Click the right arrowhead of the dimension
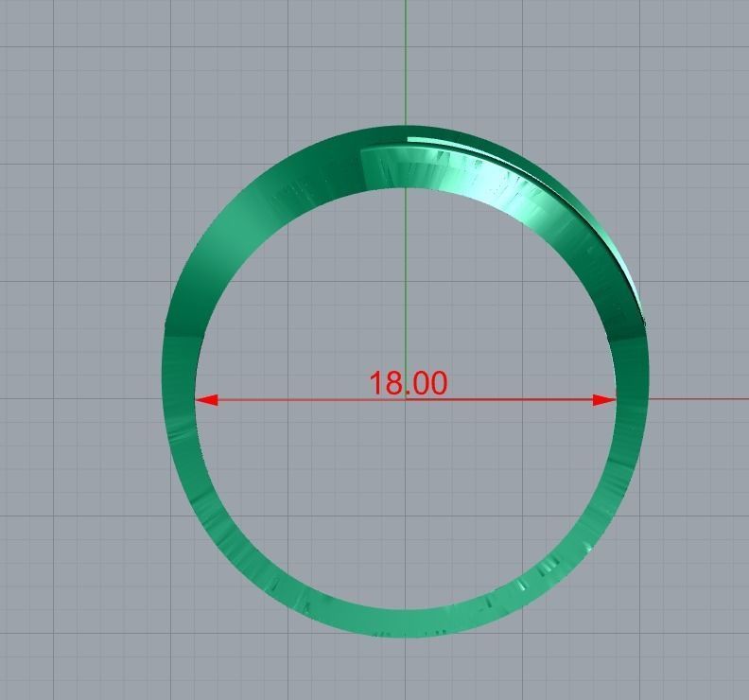The image size is (749, 700). click(x=604, y=400)
